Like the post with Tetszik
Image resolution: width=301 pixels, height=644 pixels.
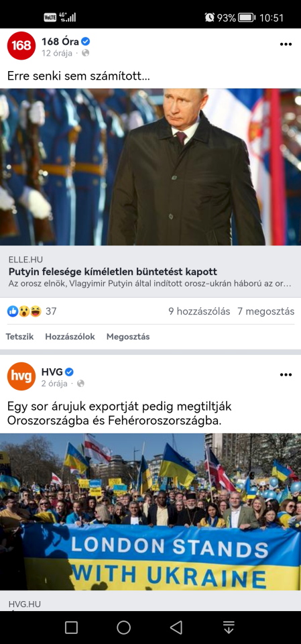[19, 337]
